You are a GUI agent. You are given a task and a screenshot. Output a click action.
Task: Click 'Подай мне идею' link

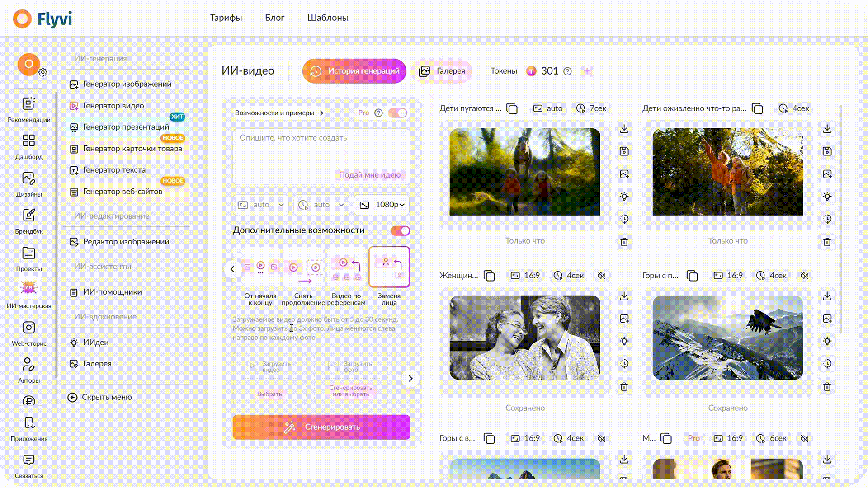click(370, 175)
